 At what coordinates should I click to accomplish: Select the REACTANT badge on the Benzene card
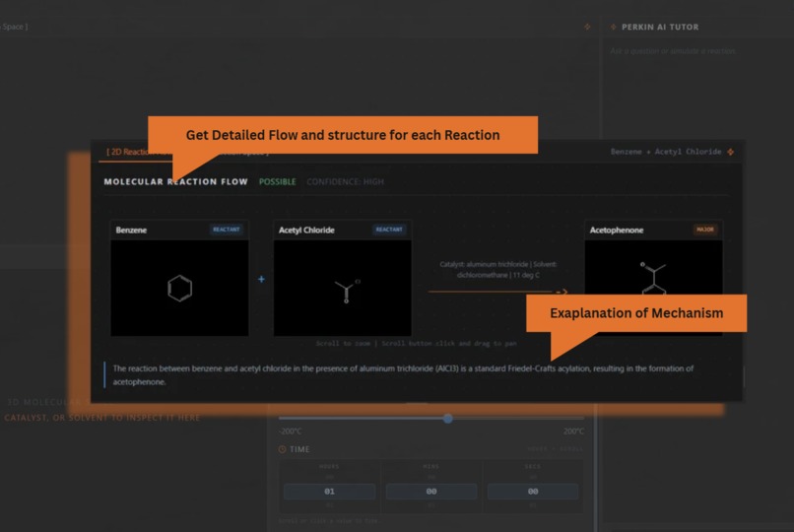coord(227,230)
